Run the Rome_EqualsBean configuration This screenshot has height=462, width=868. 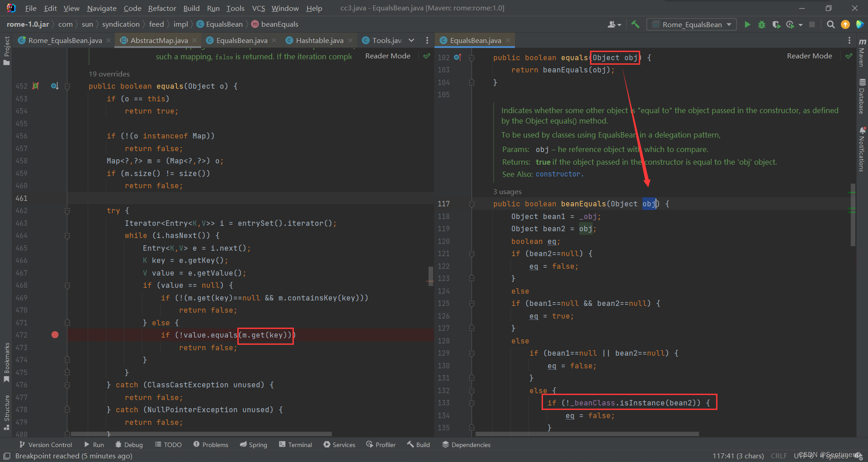pyautogui.click(x=747, y=24)
